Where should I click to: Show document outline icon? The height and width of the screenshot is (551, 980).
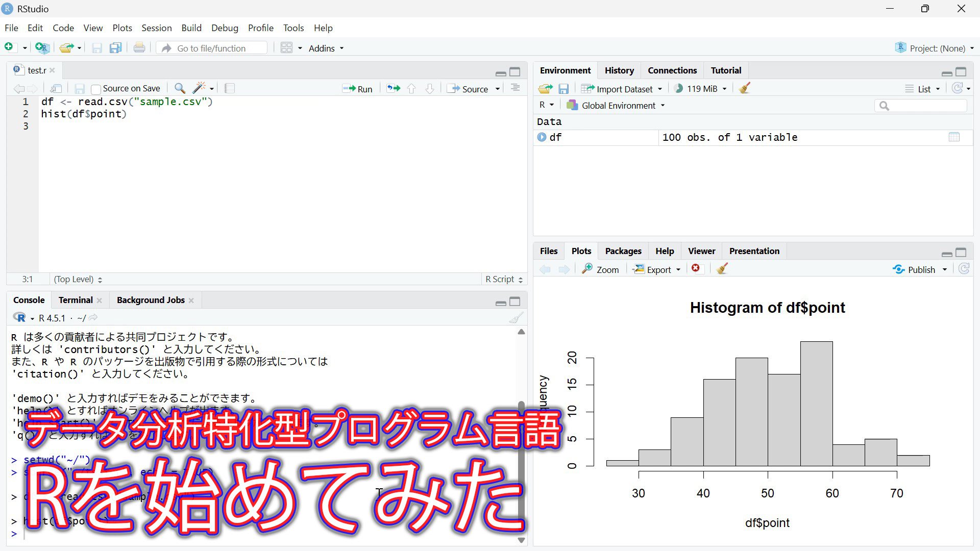[x=516, y=88]
